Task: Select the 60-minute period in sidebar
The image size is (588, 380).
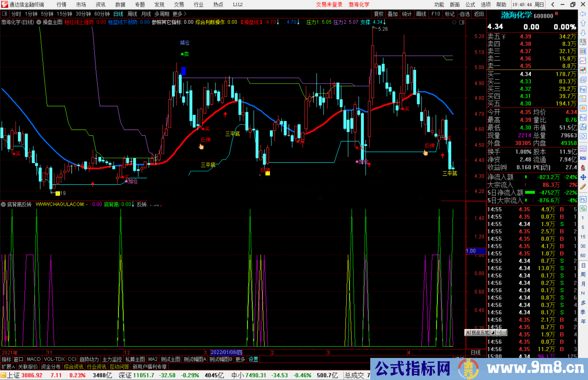Action: (583, 256)
